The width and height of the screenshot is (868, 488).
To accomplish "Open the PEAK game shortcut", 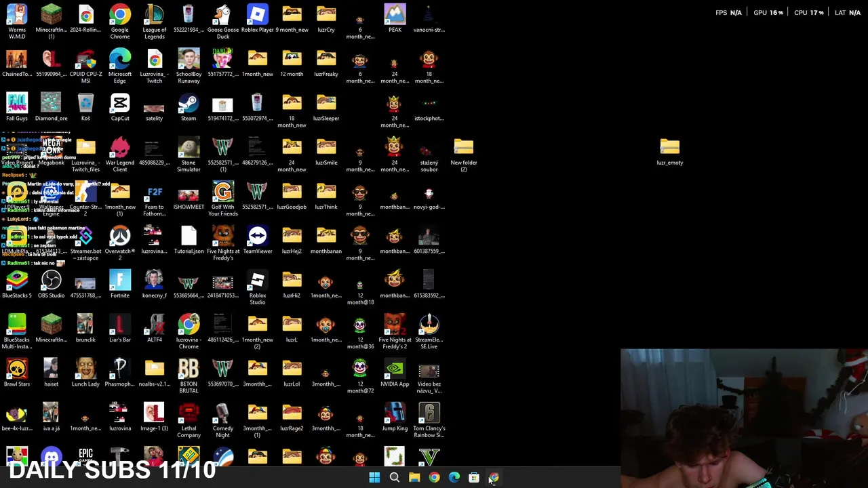I will pos(395,19).
